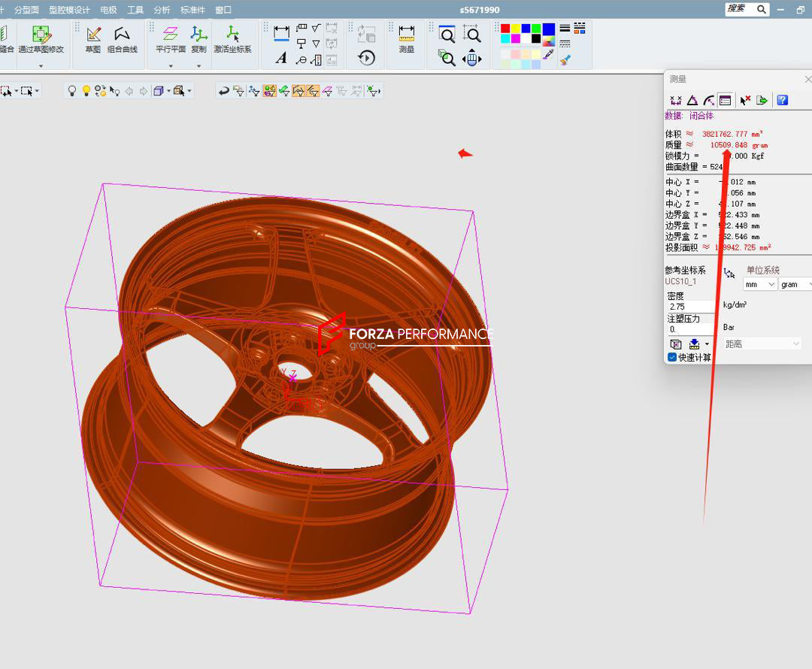Toggle the unlit light bulb hide icon
Image resolution: width=812 pixels, height=669 pixels.
72,91
